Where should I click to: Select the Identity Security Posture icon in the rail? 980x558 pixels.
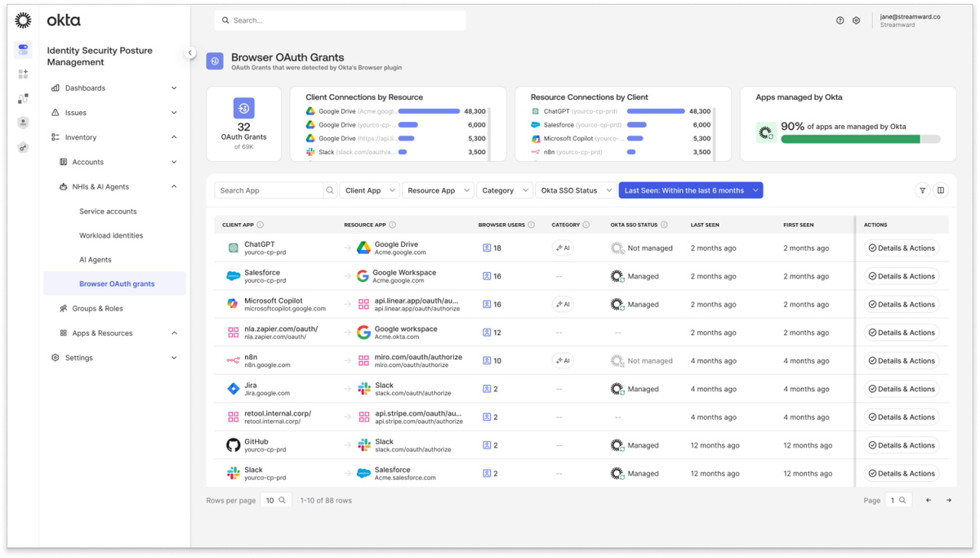22,50
